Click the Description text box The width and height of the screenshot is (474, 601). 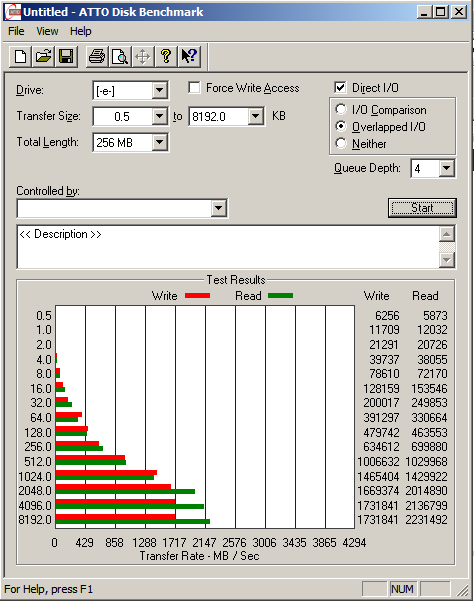228,247
